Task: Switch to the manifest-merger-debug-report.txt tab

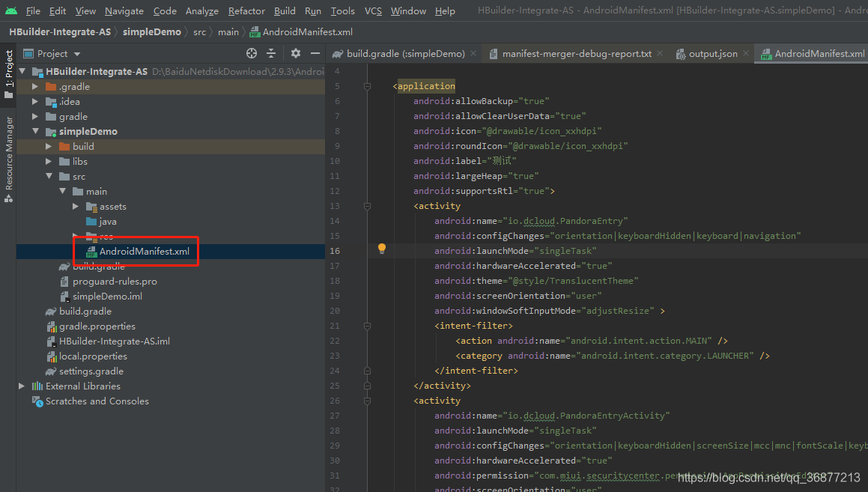Action: (577, 53)
